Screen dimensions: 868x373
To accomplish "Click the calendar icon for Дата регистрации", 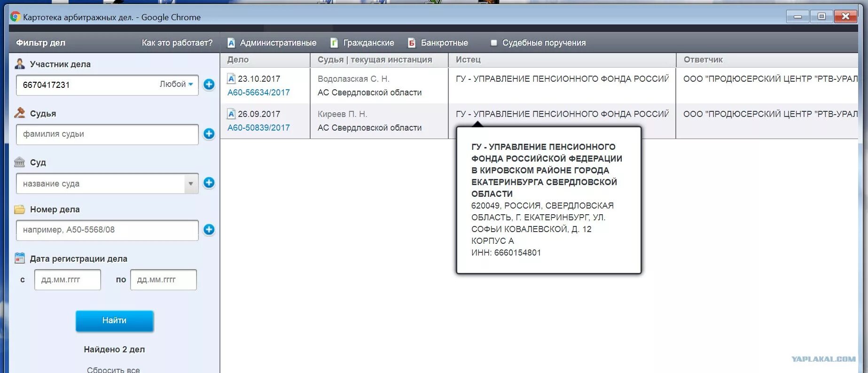I will point(20,258).
